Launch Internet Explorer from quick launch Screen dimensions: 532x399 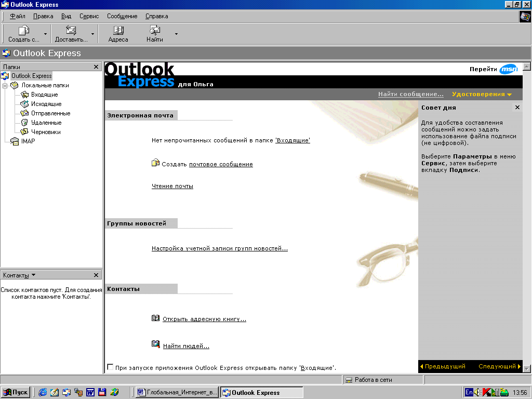tap(43, 392)
